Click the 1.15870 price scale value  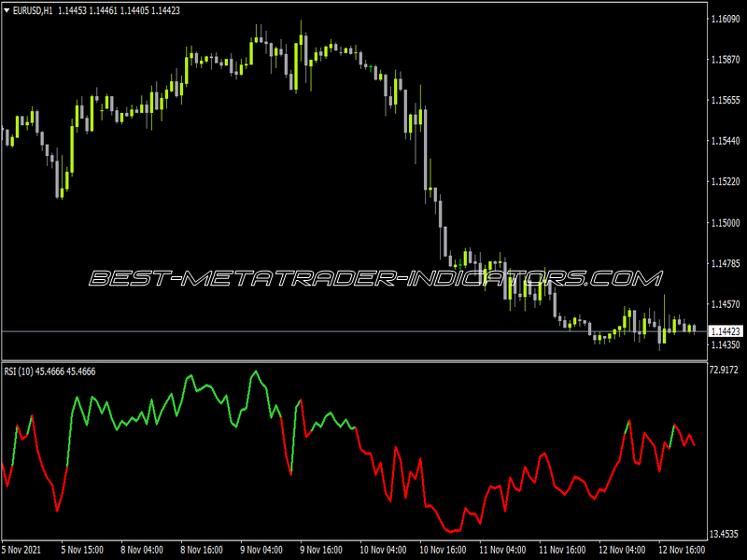point(726,60)
